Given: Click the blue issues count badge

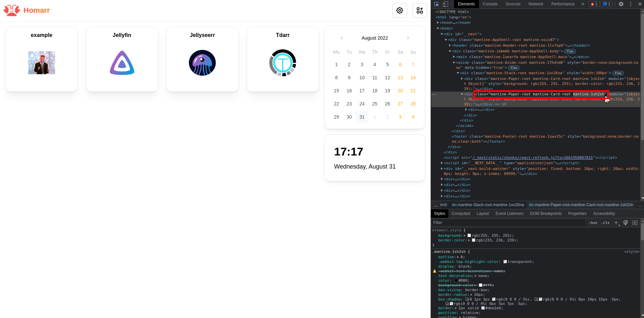Looking at the screenshot, I should coord(607,4).
